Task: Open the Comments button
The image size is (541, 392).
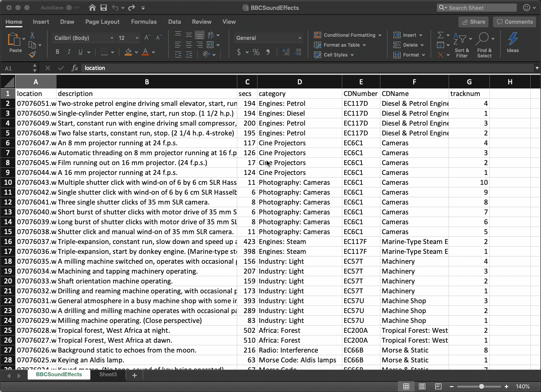Action: 514,22
